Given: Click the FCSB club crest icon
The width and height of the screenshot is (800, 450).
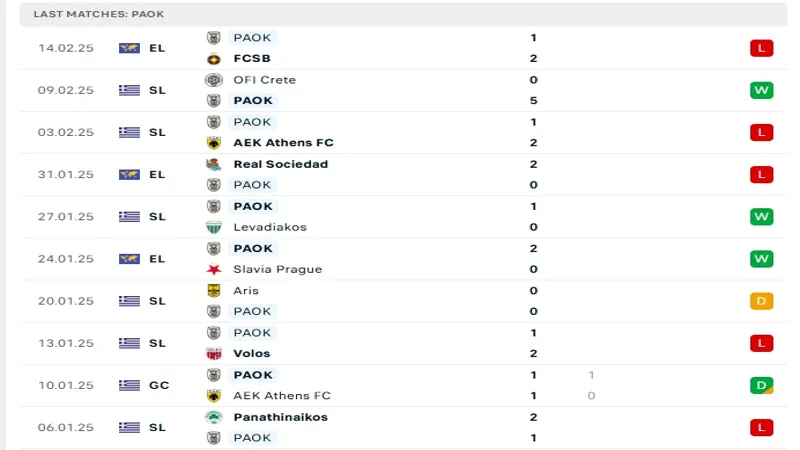Looking at the screenshot, I should (213, 58).
